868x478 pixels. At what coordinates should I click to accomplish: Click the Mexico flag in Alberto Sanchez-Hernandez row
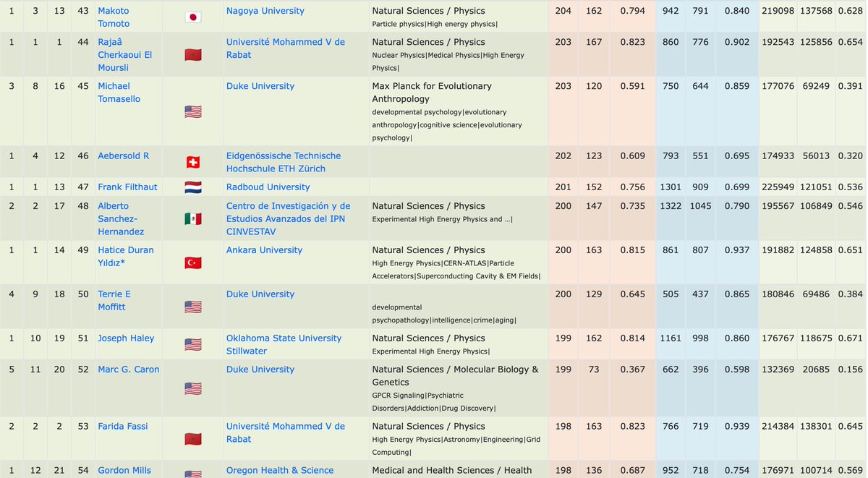(192, 218)
